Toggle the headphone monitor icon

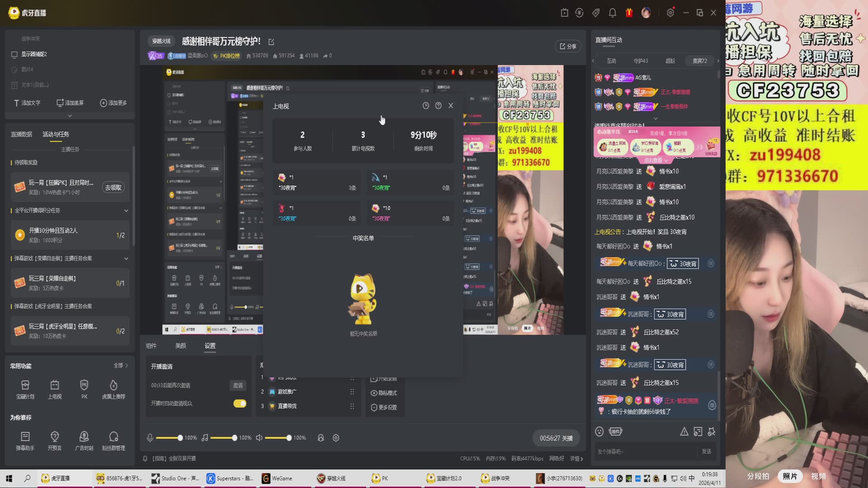coord(321,438)
